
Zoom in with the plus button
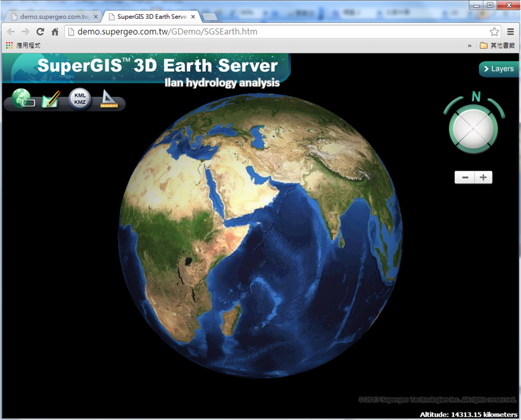pyautogui.click(x=483, y=177)
